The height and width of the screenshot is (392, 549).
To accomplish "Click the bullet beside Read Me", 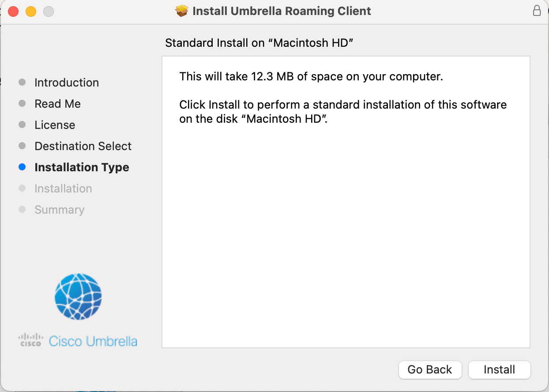I will click(22, 104).
